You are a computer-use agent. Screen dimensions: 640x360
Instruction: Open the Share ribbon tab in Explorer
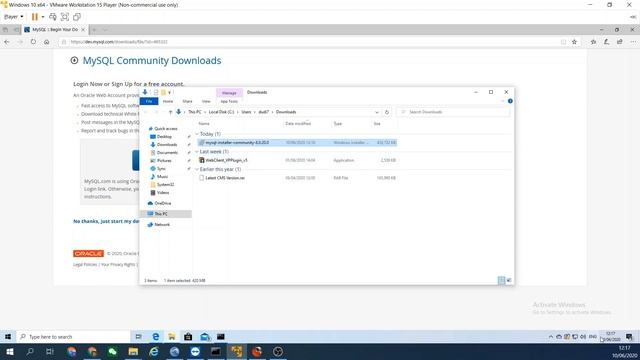187,101
